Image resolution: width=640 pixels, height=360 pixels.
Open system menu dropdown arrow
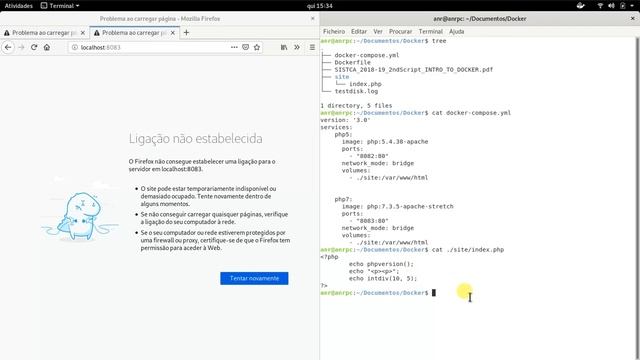click(632, 6)
